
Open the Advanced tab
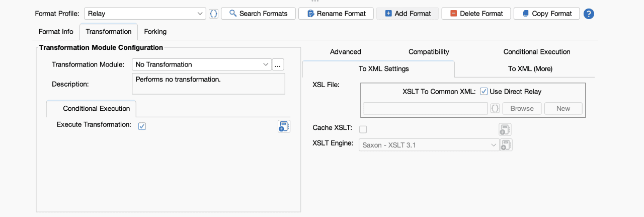(346, 51)
